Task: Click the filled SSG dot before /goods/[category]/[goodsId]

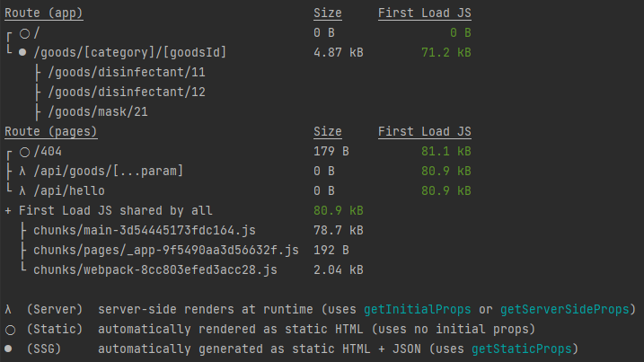Action: pos(22,52)
